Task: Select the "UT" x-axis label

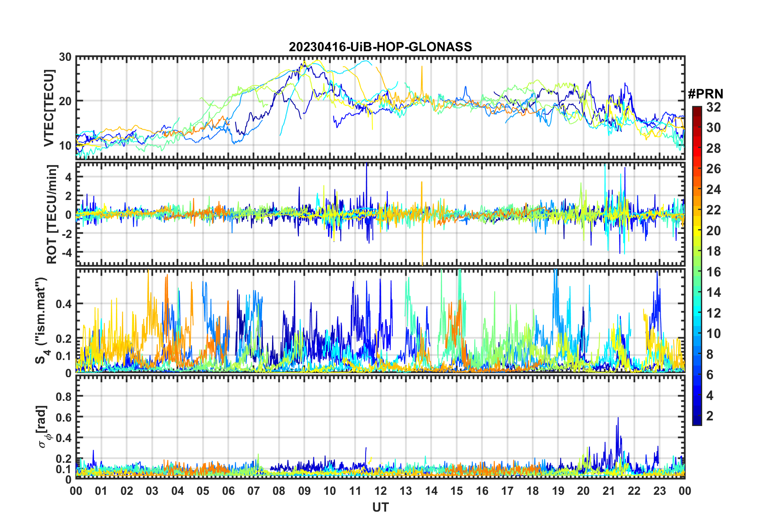Action: pyautogui.click(x=380, y=507)
